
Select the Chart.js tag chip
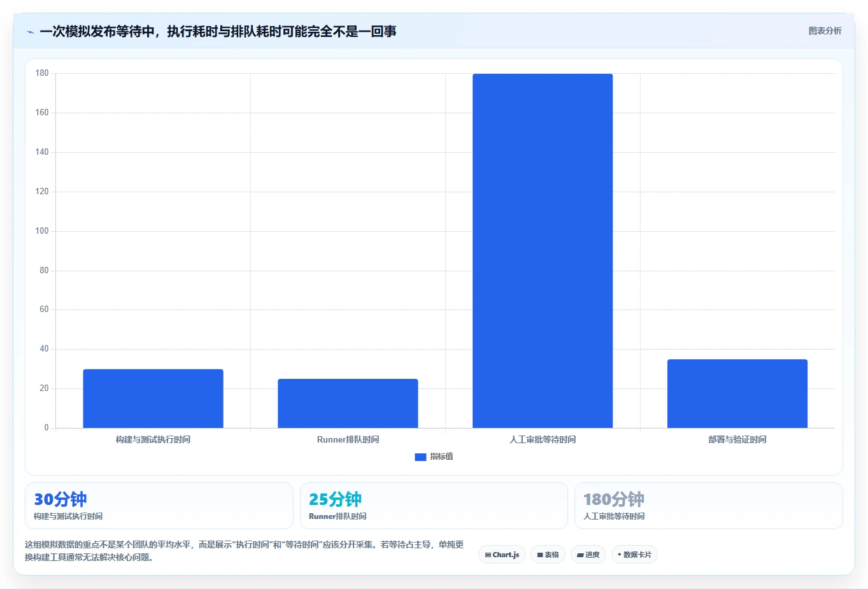[502, 555]
